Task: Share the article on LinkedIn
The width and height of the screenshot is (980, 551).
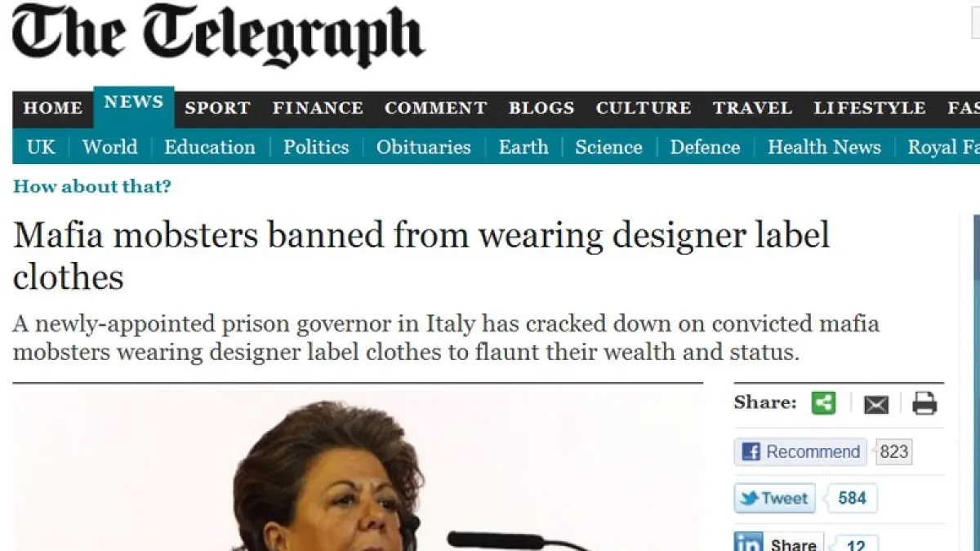Action: click(778, 542)
